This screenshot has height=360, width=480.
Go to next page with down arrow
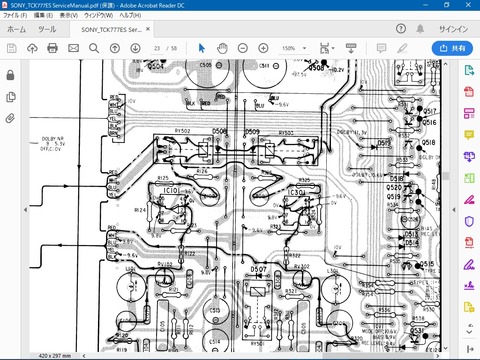click(x=135, y=48)
